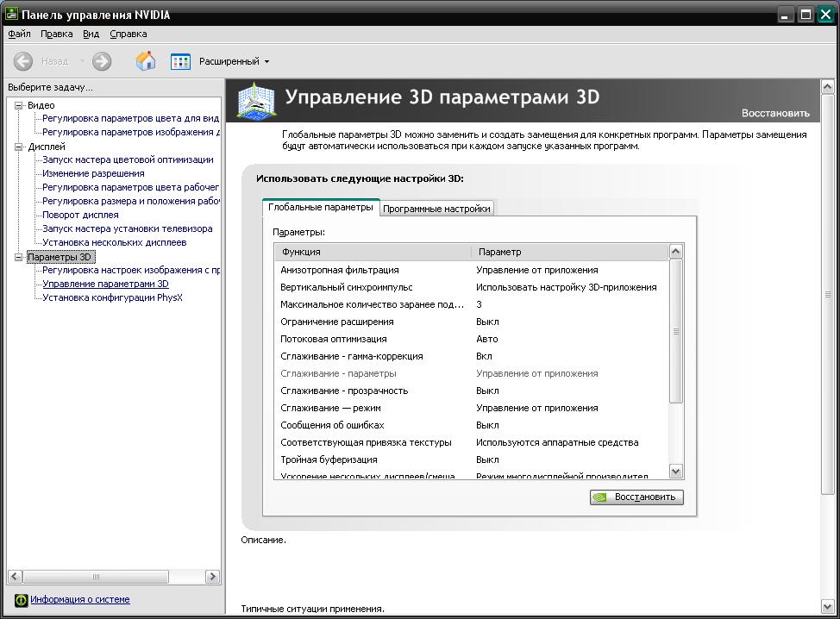Open the Расширенный view dropdown

tap(234, 61)
